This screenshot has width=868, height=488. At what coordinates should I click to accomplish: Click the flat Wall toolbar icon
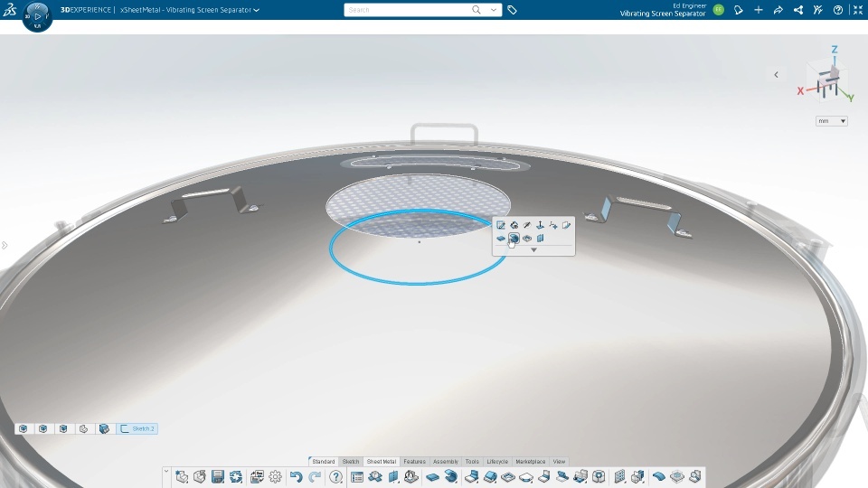point(432,476)
